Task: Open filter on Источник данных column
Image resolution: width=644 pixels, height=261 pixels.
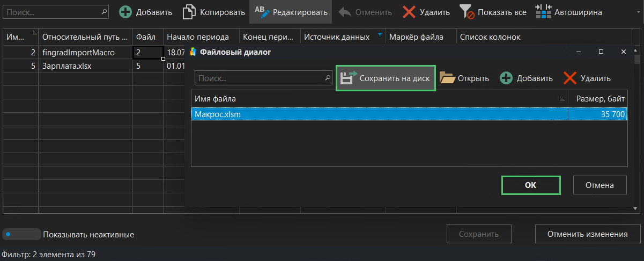Action: [x=380, y=35]
